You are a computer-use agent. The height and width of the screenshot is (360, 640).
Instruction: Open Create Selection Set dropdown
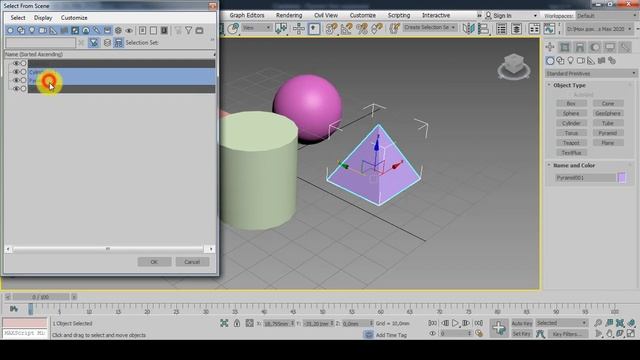click(429, 27)
